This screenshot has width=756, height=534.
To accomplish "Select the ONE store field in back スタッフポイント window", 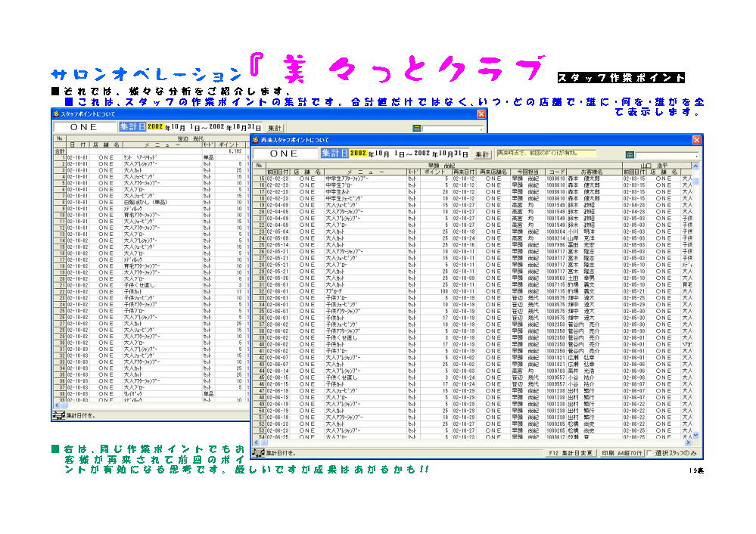I will (84, 127).
